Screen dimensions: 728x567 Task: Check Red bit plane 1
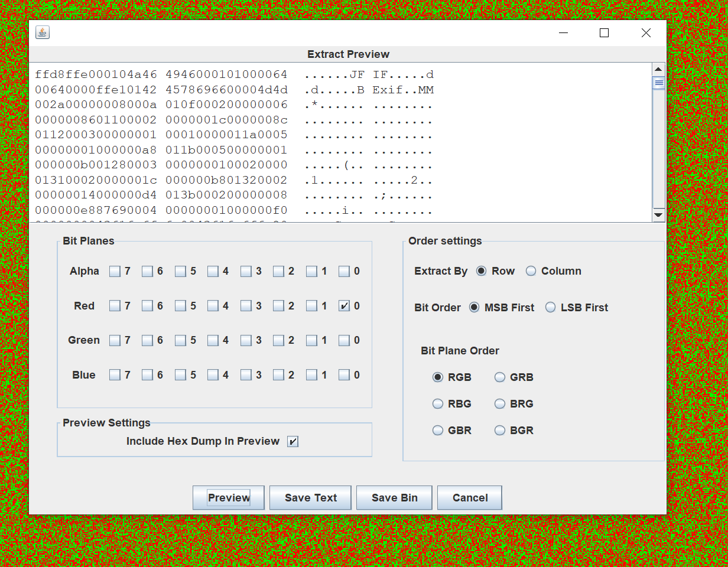click(312, 306)
